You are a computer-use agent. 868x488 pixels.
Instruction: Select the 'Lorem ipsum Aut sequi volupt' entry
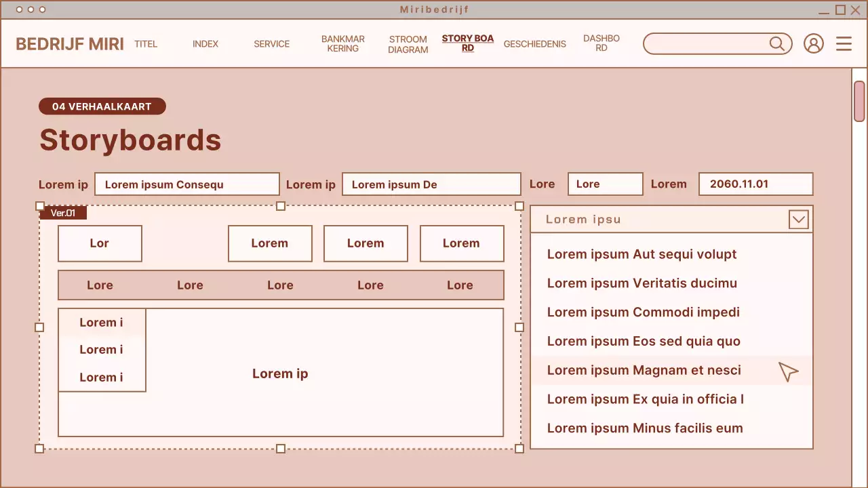[642, 254]
